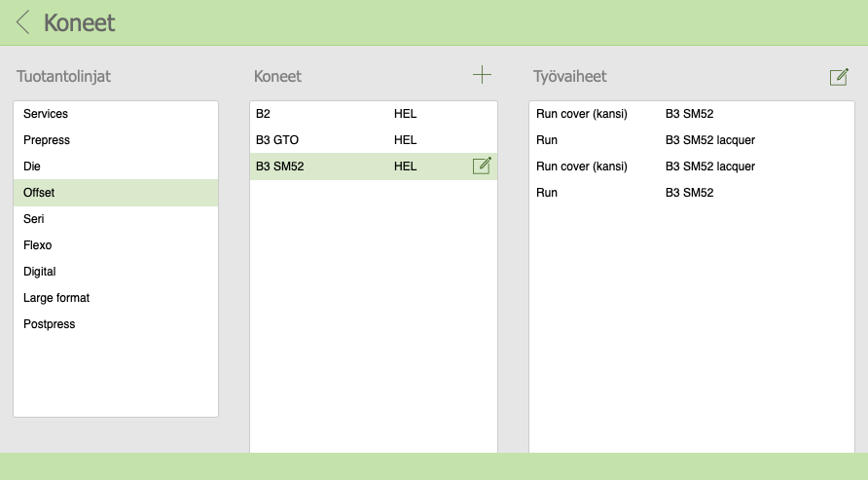Click the back arrow next to Koneet
The height and width of the screenshot is (480, 868).
[23, 22]
